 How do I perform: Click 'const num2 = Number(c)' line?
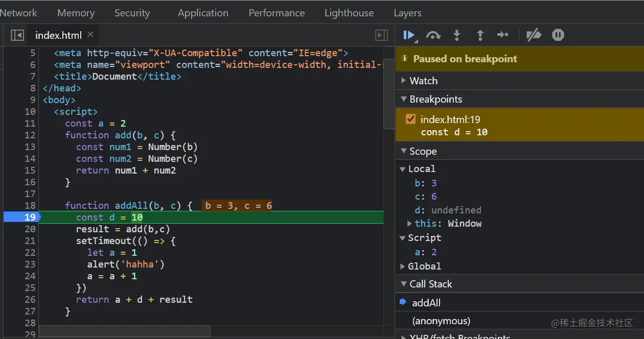pyautogui.click(x=137, y=158)
